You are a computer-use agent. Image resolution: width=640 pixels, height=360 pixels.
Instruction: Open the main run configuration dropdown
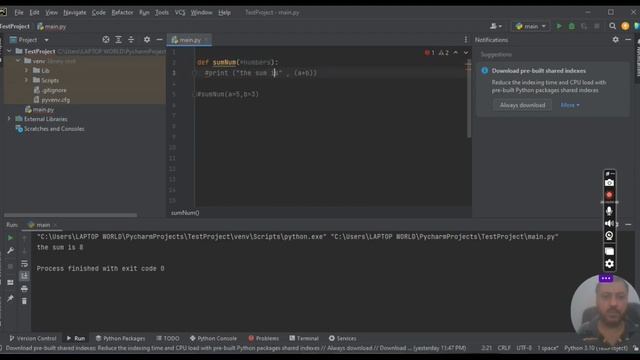(x=530, y=26)
